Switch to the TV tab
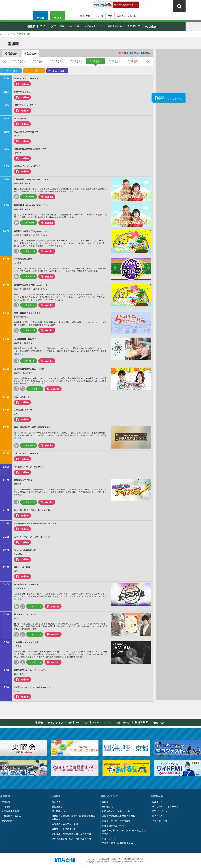201x868 pixels. [40, 16]
